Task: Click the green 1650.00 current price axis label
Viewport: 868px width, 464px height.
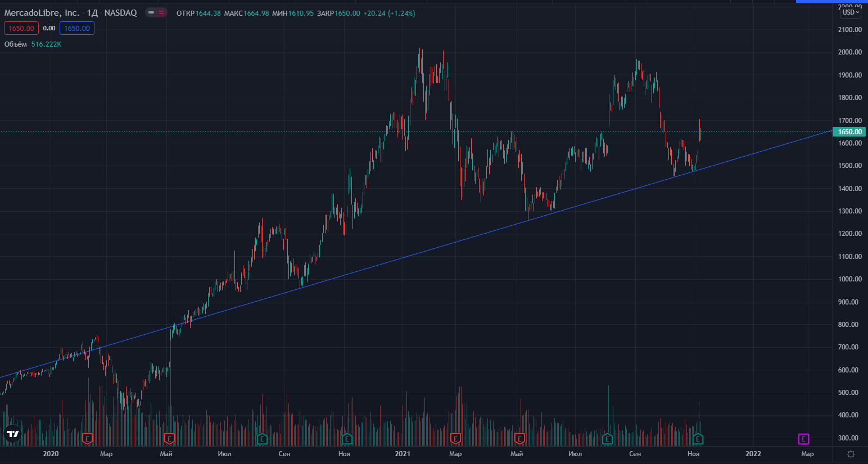Action: coord(849,131)
